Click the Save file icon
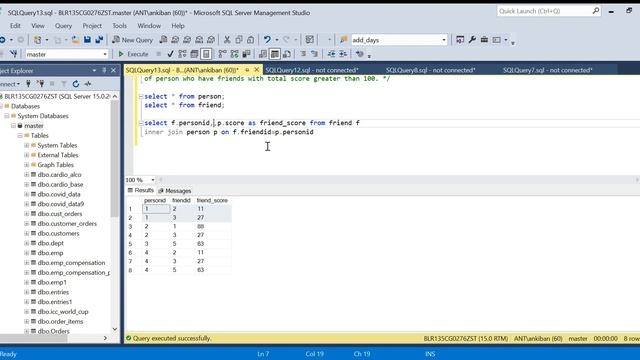The image size is (640, 360). tap(87, 40)
